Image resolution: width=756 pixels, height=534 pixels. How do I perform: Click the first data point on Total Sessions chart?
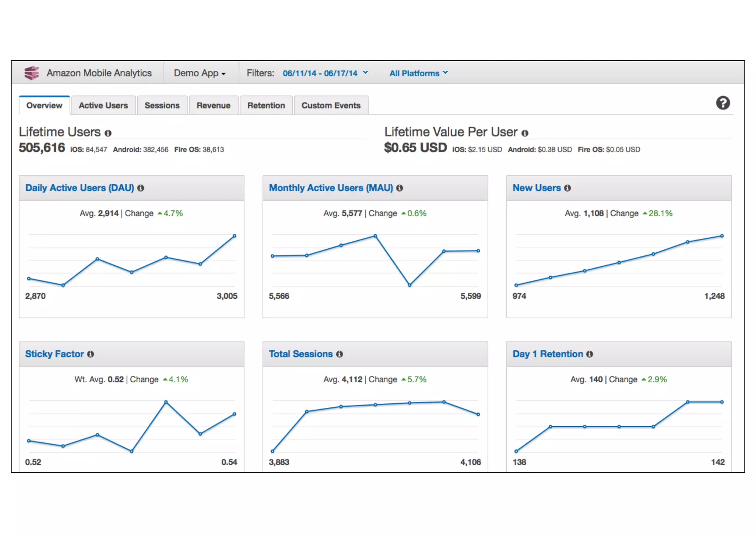(x=272, y=451)
